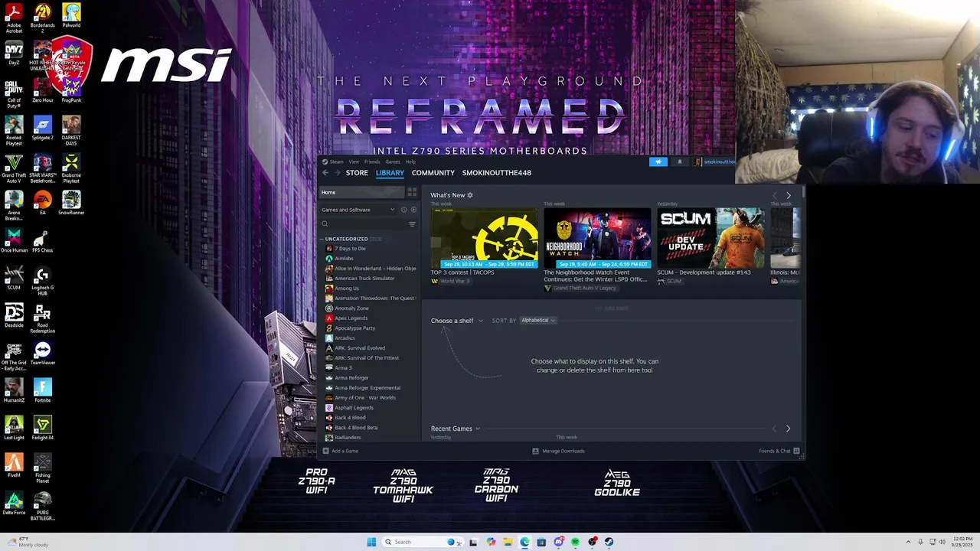Open the Choose a shelf dropdown

tap(457, 321)
